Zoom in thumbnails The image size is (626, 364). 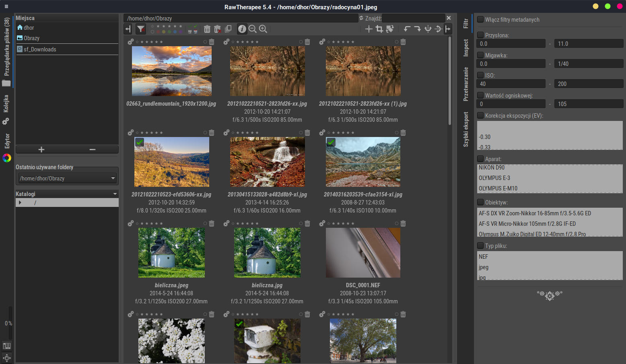(263, 29)
